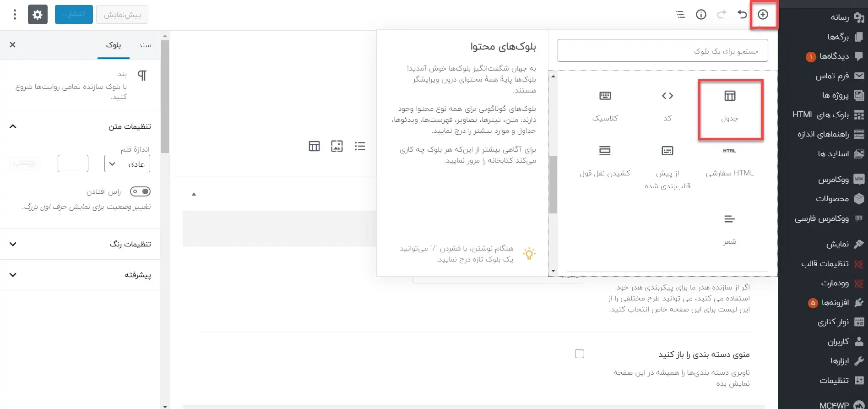Insert the کلاسیک classic block
This screenshot has width=868, height=409.
coord(605,106)
